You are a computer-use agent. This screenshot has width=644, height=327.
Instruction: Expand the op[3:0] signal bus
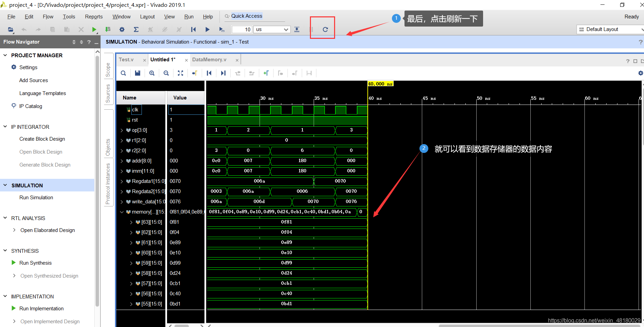click(x=121, y=130)
